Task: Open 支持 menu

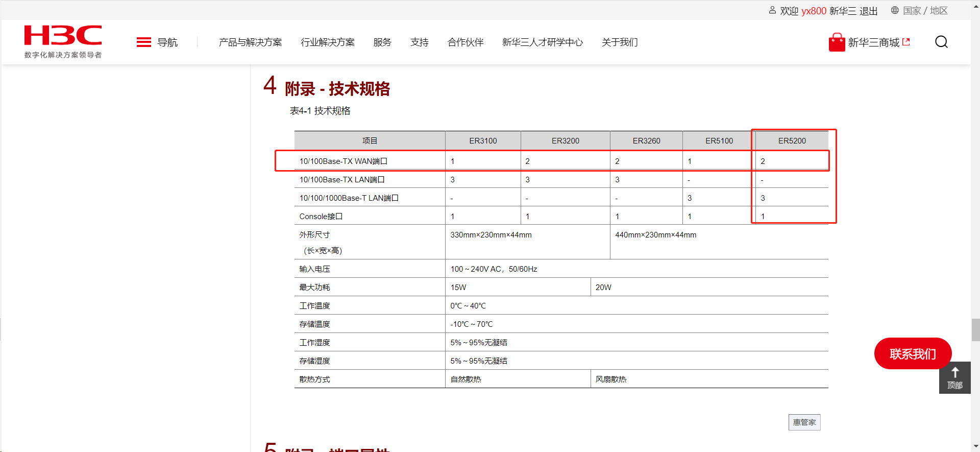Action: click(x=420, y=42)
